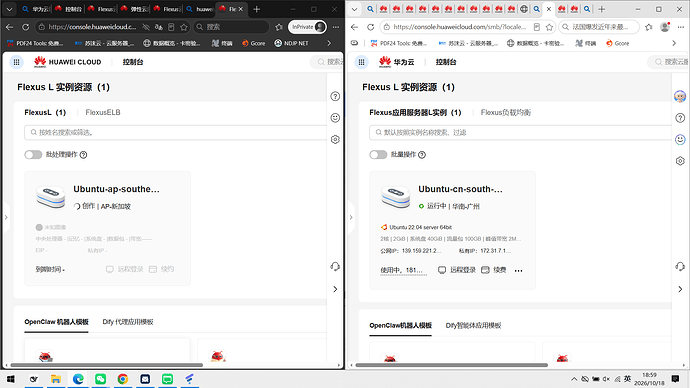Switch to Dify智能体应用模板 tab in right window

473,326
